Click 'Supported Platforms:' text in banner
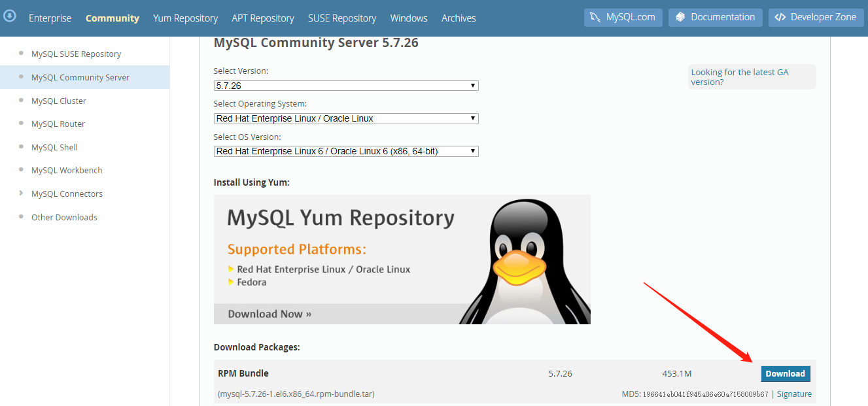The height and width of the screenshot is (406, 868). 297,249
